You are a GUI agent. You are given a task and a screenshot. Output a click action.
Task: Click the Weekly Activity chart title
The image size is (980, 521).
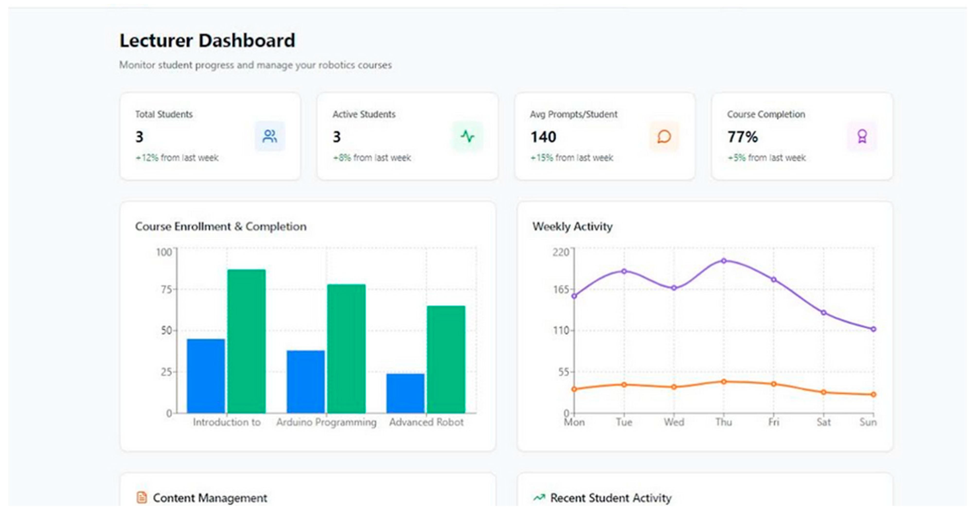(572, 226)
